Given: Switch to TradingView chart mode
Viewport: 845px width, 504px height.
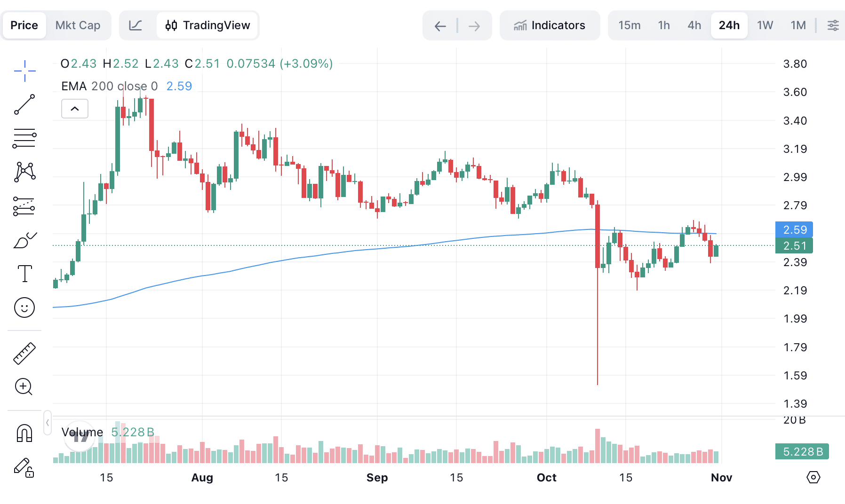Looking at the screenshot, I should [x=207, y=25].
